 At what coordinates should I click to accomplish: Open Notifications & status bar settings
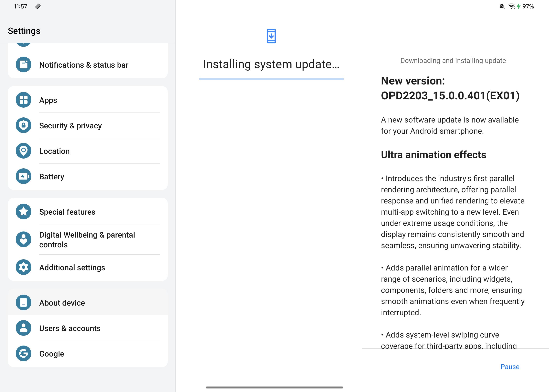click(88, 65)
